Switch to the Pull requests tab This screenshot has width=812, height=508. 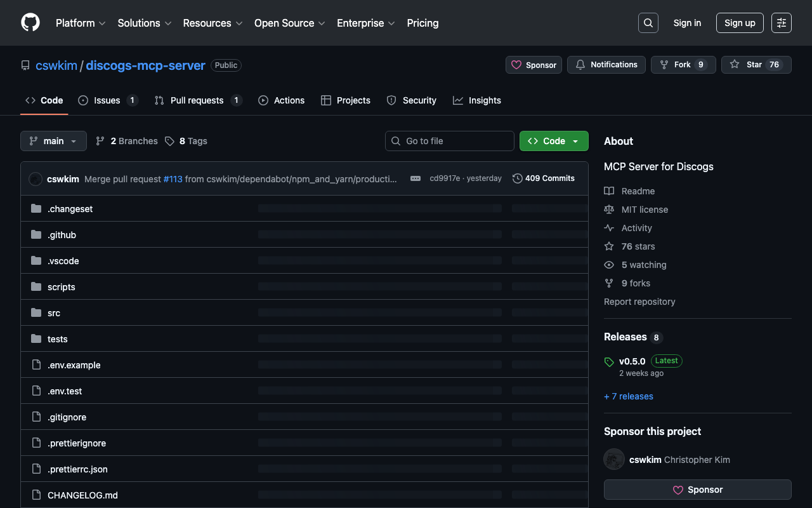[197, 100]
